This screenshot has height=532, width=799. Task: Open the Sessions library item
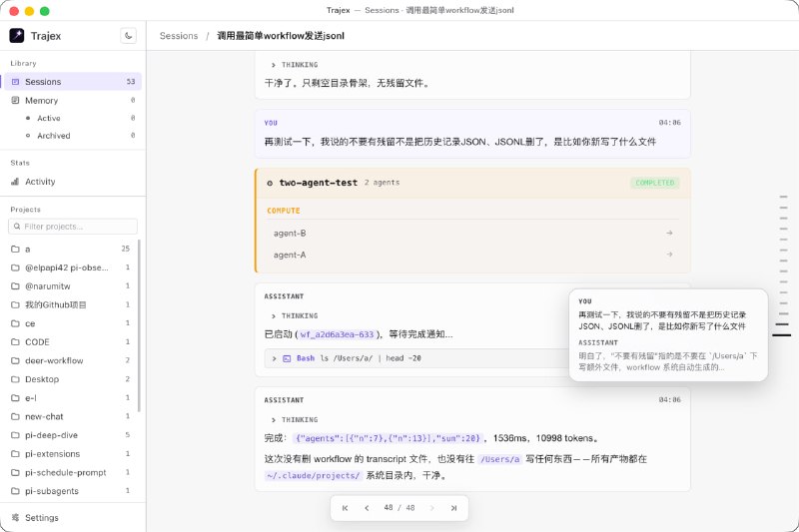click(73, 82)
